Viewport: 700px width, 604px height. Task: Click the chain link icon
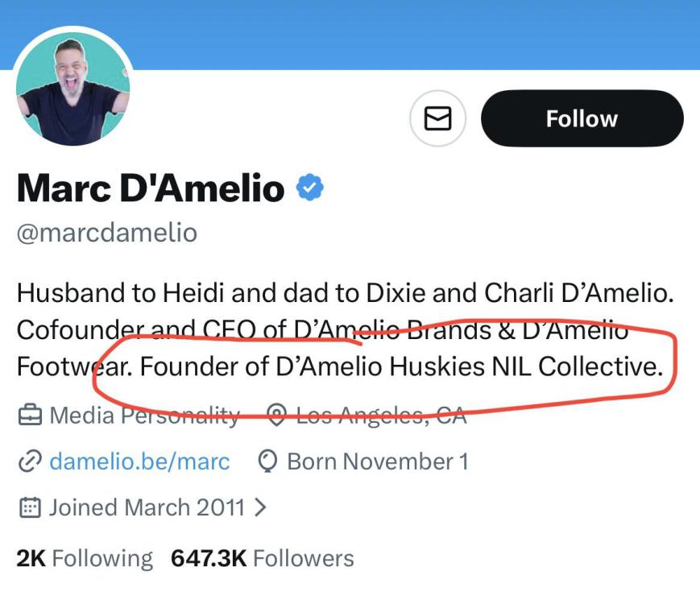[x=30, y=461]
